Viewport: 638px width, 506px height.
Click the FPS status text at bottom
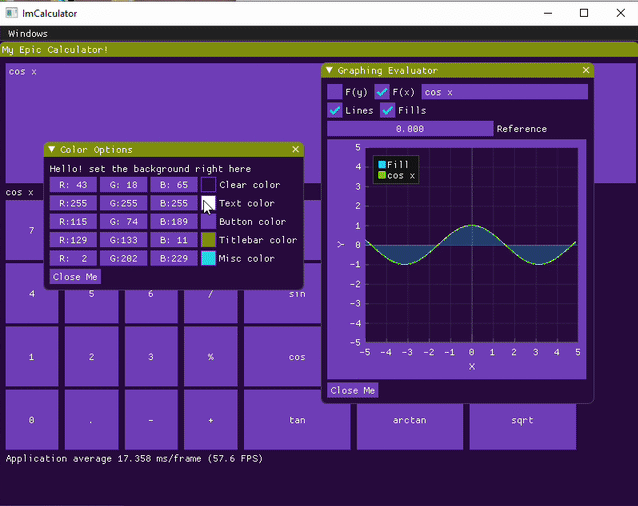(x=134, y=458)
